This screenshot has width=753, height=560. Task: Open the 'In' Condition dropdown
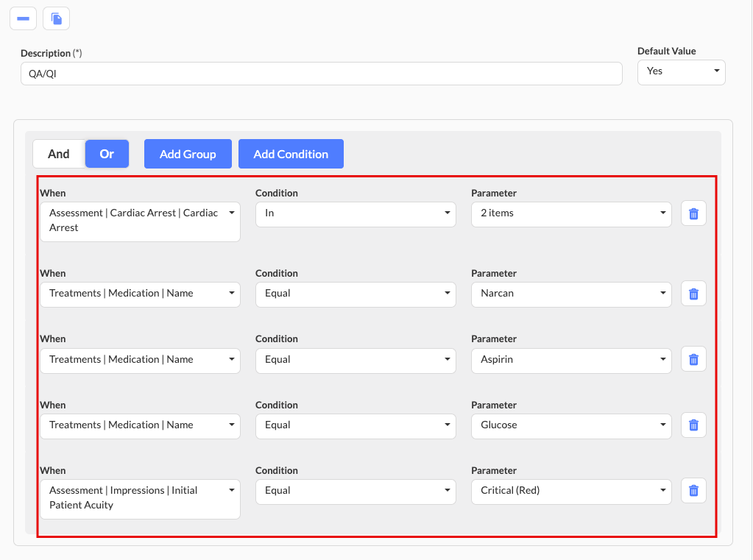click(355, 214)
